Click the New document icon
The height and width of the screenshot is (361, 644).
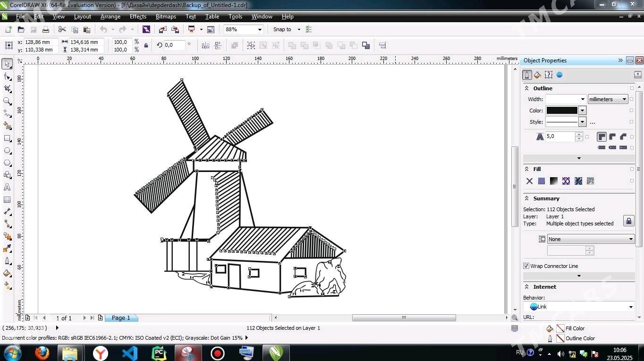tap(8, 29)
